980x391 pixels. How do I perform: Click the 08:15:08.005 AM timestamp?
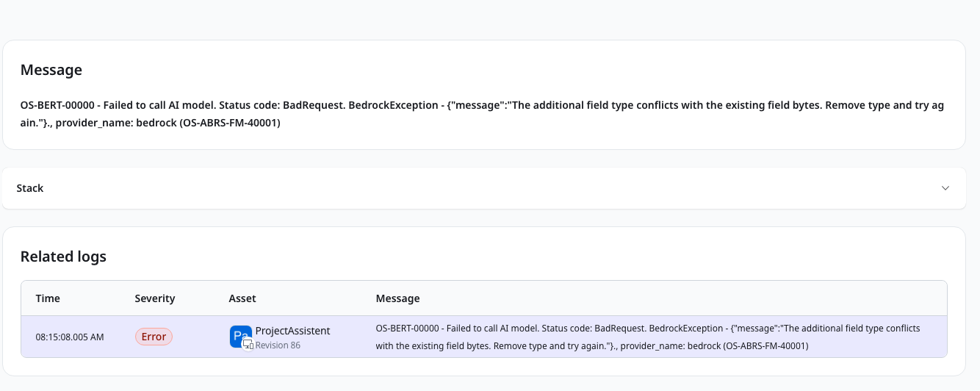[70, 337]
